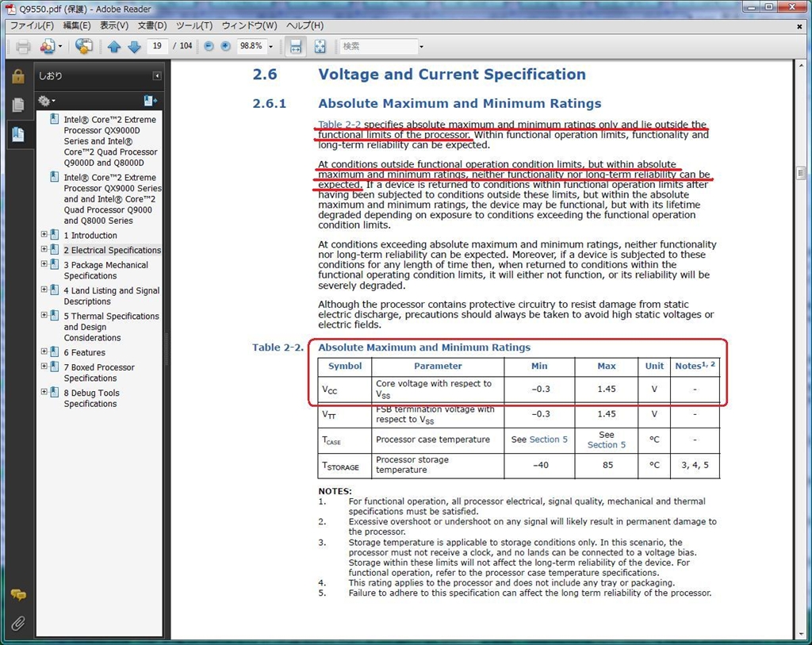Open the ウィンドウ(W) menu

pos(250,25)
